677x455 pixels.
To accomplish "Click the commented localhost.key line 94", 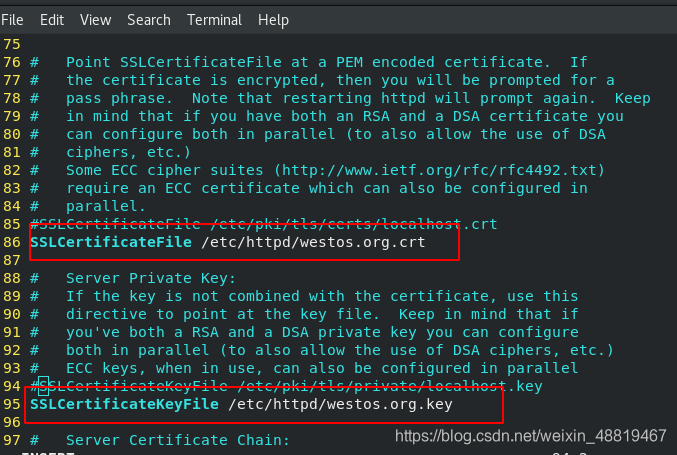I will click(x=286, y=386).
